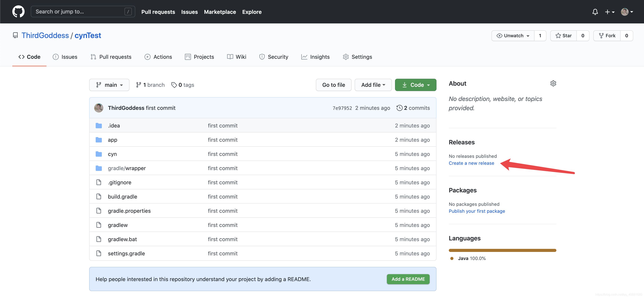This screenshot has height=298, width=644.
Task: Click Create a new release link
Action: pos(471,163)
